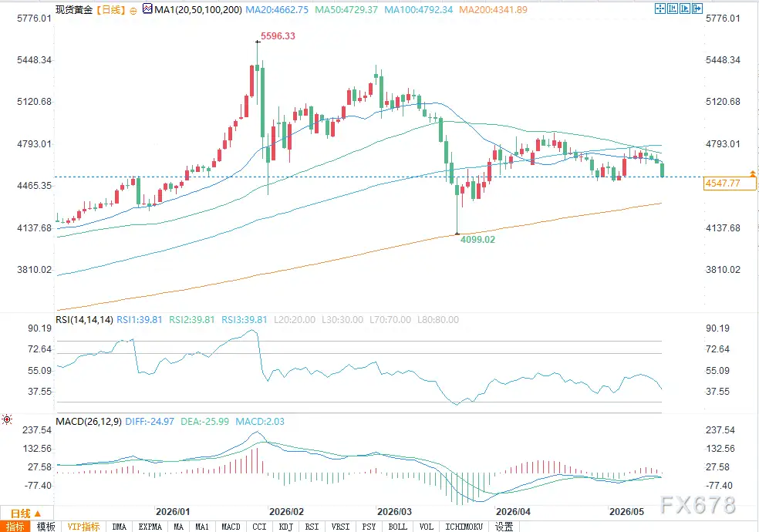Switch to the CCI indicator tab

(x=259, y=526)
